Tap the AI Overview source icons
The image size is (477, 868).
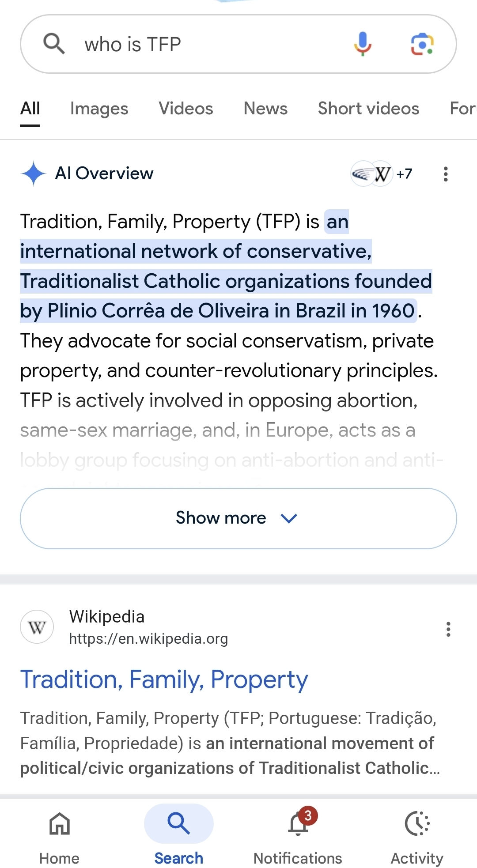(381, 174)
